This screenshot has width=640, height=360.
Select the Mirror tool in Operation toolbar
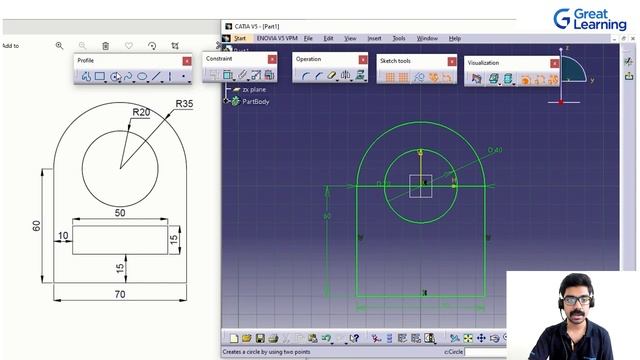tap(345, 76)
